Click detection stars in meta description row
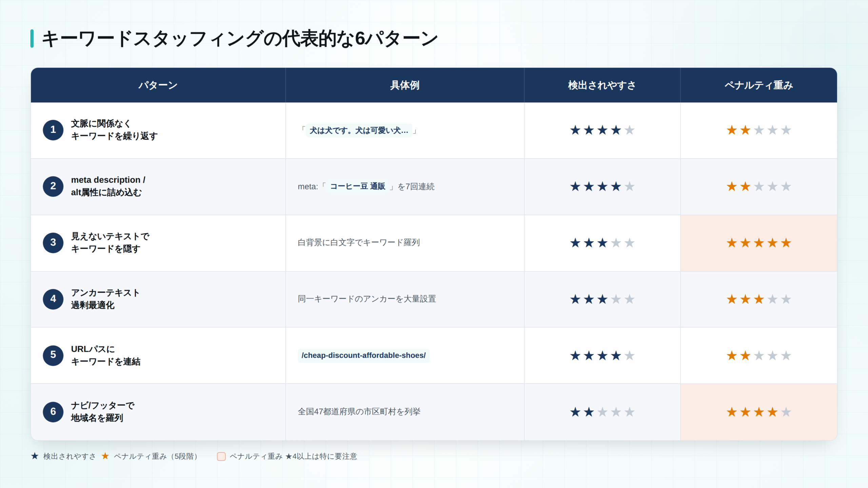The image size is (868, 488). click(602, 186)
